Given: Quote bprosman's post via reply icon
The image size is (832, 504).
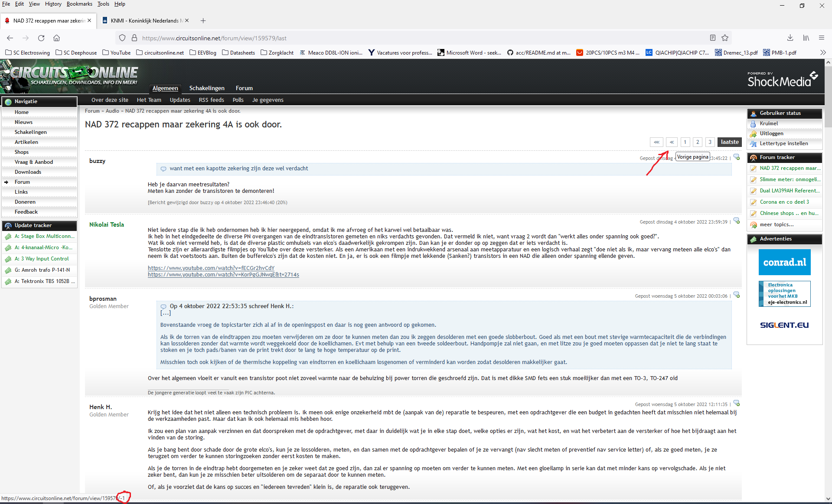Looking at the screenshot, I should click(737, 295).
